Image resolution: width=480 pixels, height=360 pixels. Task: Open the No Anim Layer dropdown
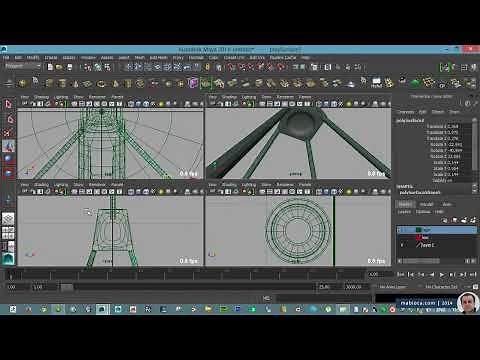pos(393,287)
